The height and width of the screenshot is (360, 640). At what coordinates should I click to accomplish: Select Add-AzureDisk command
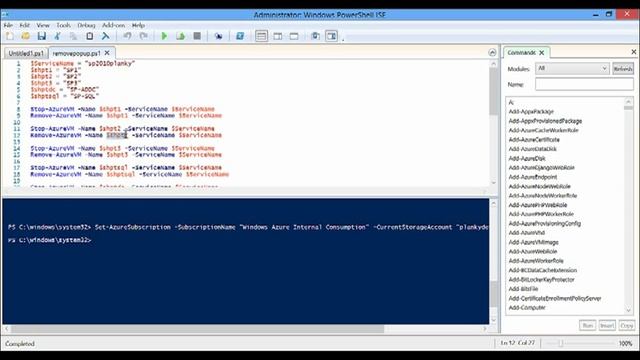[x=527, y=158]
